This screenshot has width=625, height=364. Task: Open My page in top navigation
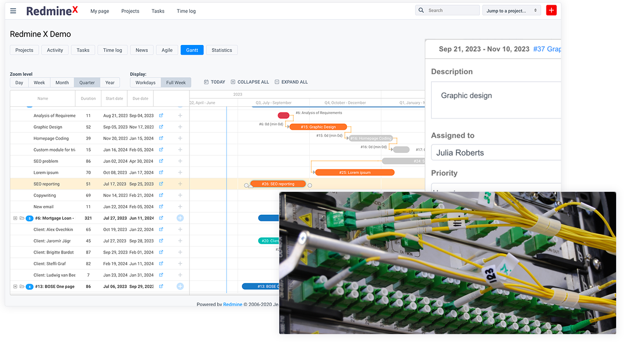(x=100, y=11)
